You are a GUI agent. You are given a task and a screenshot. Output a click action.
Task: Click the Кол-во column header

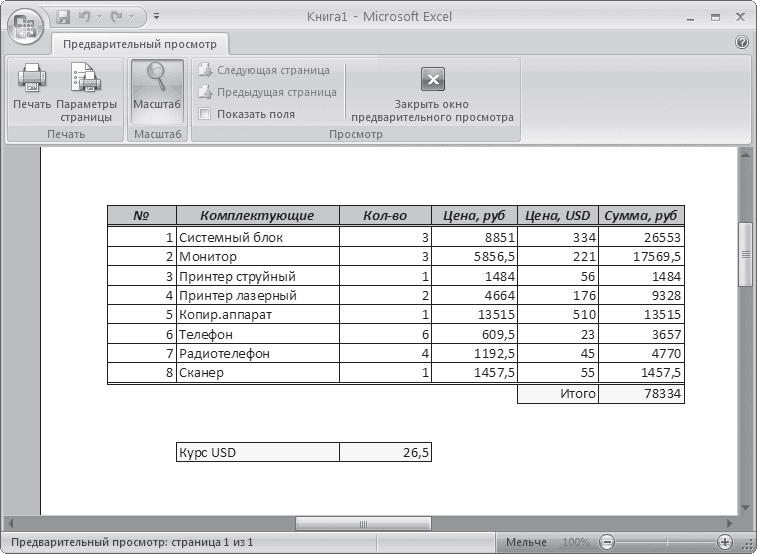point(385,215)
